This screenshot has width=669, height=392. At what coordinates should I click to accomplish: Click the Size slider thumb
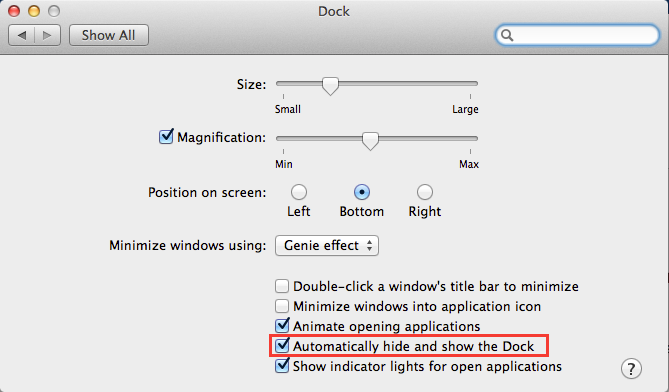point(330,86)
